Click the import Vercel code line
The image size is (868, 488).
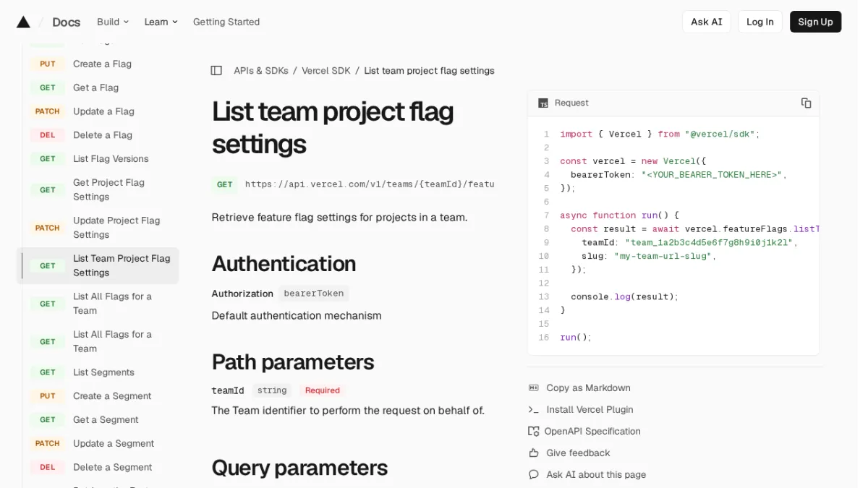(660, 134)
